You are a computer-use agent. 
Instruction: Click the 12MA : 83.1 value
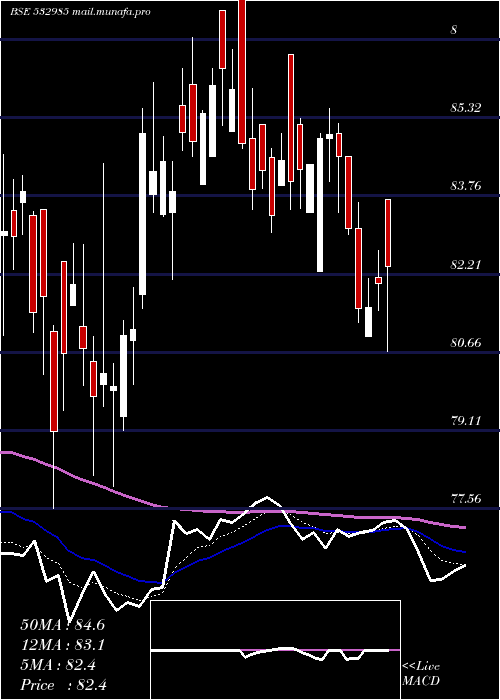(x=62, y=645)
